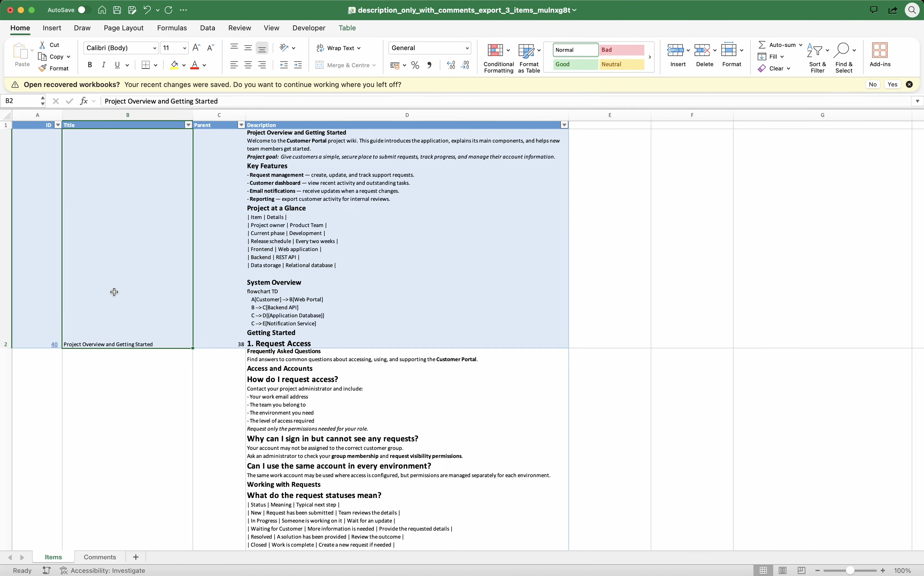Image resolution: width=924 pixels, height=576 pixels.
Task: Apply the Good cell style
Action: [575, 64]
